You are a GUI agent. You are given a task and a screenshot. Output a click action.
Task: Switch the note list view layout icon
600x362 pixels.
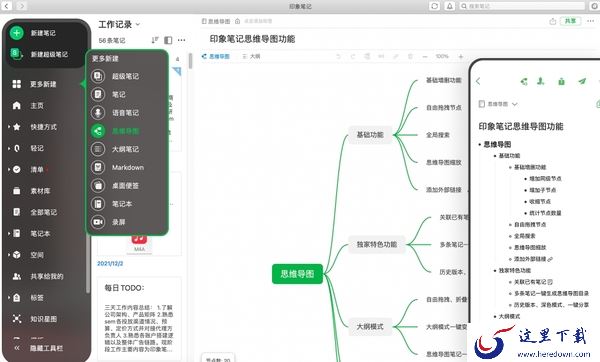[168, 40]
